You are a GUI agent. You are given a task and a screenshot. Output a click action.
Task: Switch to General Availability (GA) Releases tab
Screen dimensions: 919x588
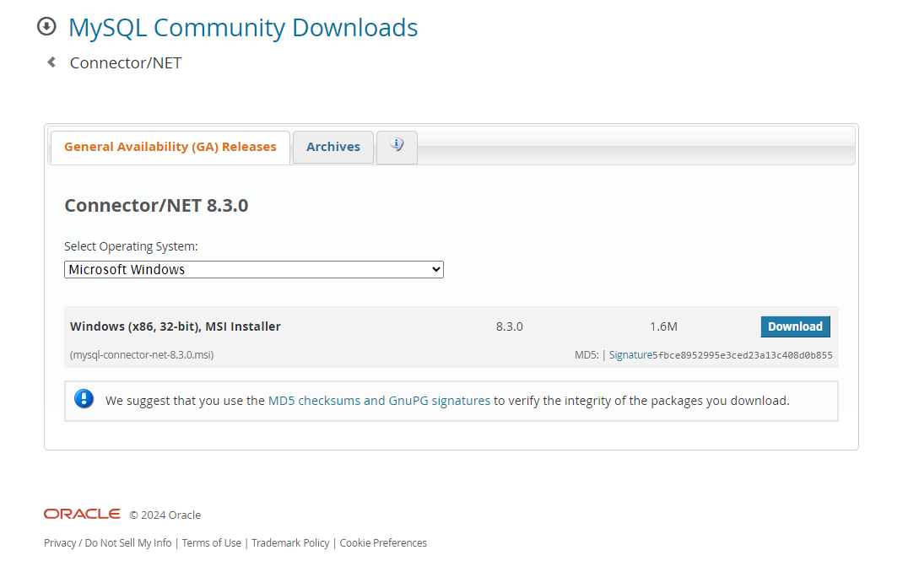[x=170, y=147]
